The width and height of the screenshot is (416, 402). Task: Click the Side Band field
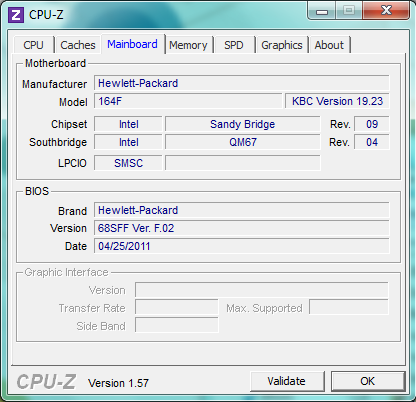coord(177,325)
